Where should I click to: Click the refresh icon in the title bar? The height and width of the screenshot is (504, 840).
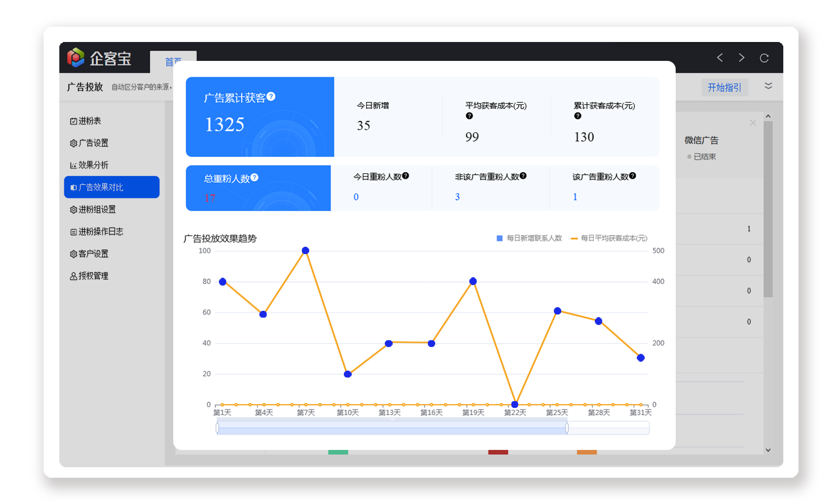(764, 58)
